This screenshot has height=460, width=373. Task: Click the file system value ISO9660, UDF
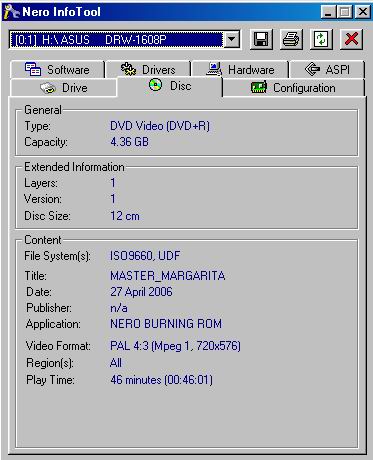point(145,256)
